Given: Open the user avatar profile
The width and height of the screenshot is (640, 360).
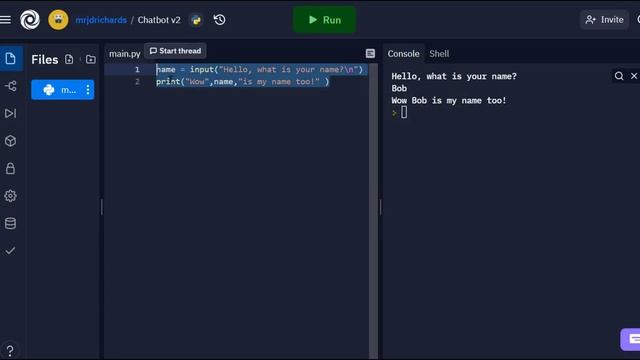Looking at the screenshot, I should tap(58, 20).
